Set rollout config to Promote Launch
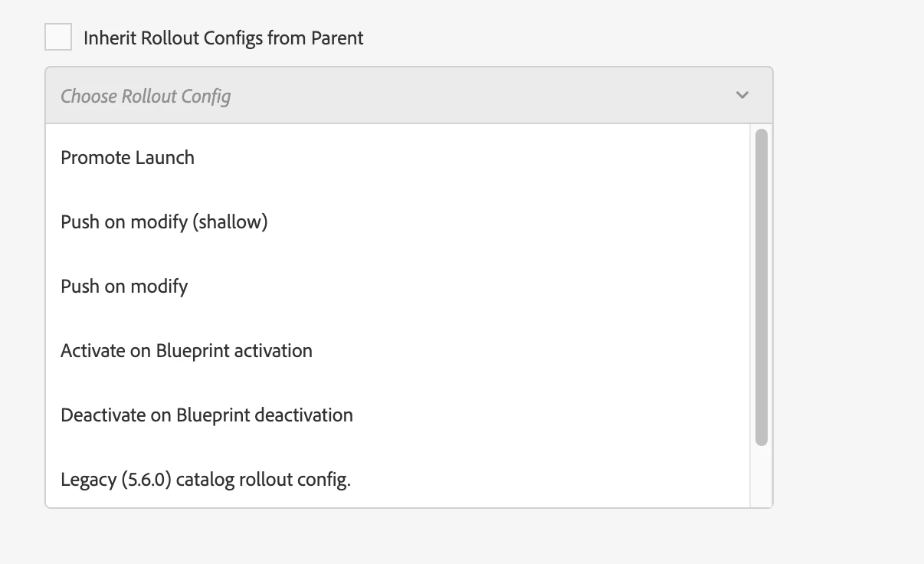This screenshot has height=564, width=924. pyautogui.click(x=128, y=158)
